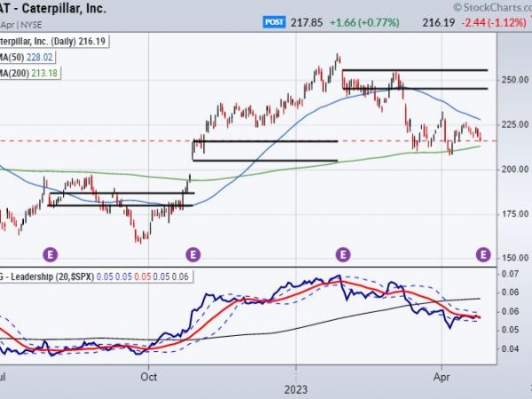Click the last price 216.19 in header
This screenshot has width=532, height=399.
(x=438, y=22)
